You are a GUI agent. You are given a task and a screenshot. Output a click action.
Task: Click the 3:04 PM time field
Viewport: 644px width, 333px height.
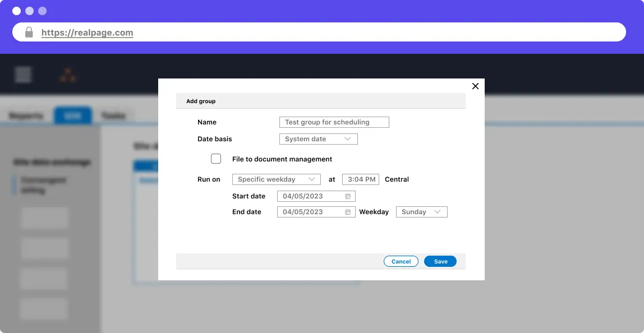click(x=361, y=179)
